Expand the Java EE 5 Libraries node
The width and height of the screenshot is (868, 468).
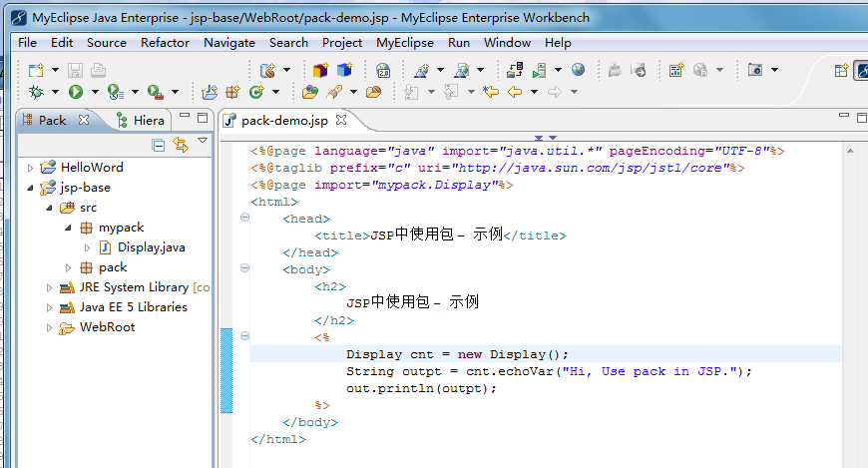pyautogui.click(x=49, y=307)
